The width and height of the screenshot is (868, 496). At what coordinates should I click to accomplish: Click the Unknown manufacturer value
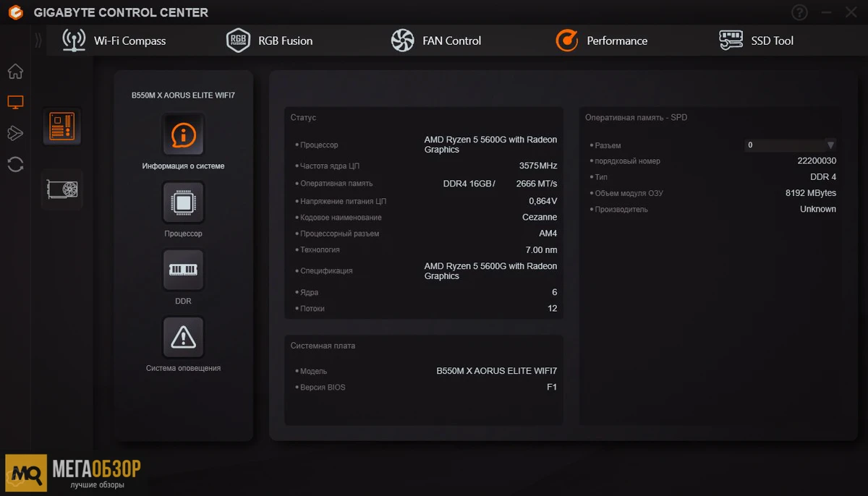(818, 209)
